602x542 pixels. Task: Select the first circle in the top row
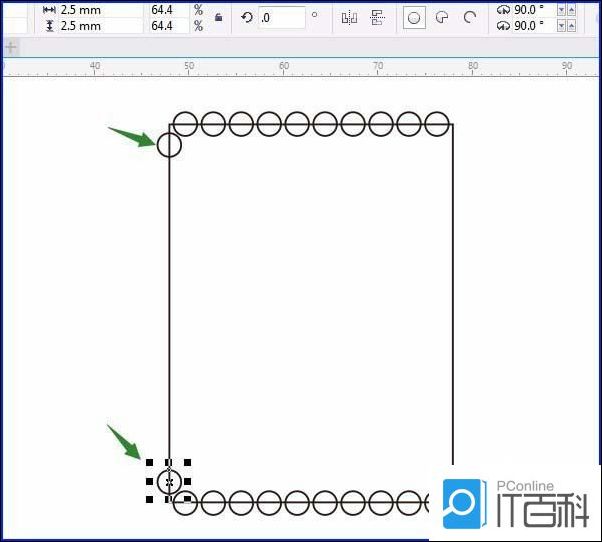click(185, 124)
